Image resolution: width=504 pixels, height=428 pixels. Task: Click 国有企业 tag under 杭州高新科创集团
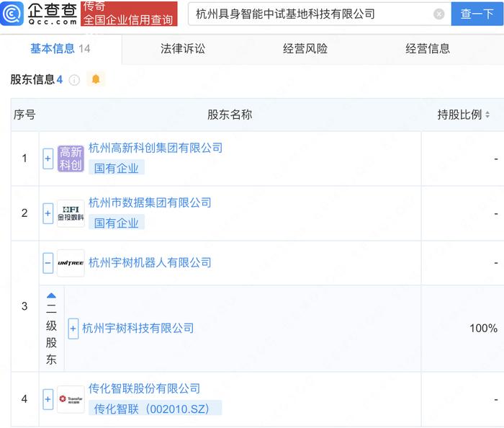click(117, 168)
